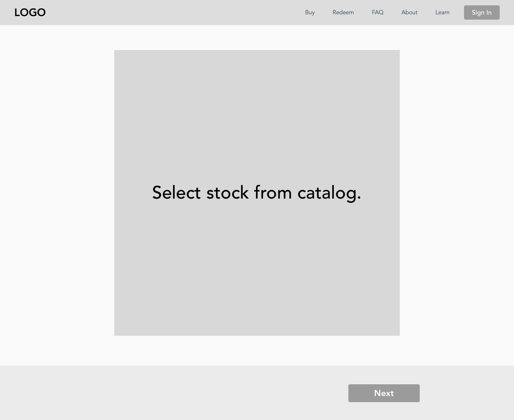Click the word 'Select' in the placeholder
The image size is (514, 420).
[176, 193]
